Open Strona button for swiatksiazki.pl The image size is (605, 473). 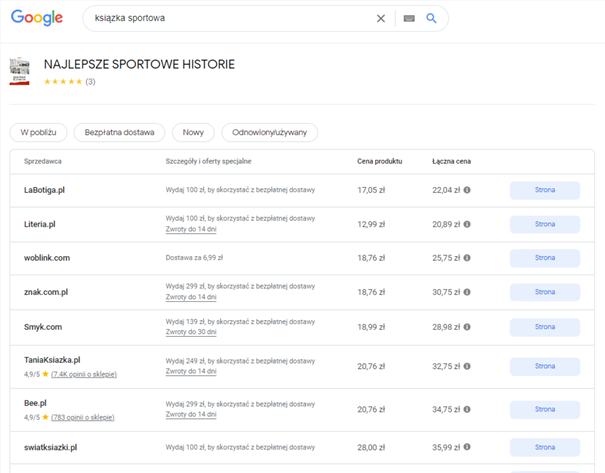point(545,447)
